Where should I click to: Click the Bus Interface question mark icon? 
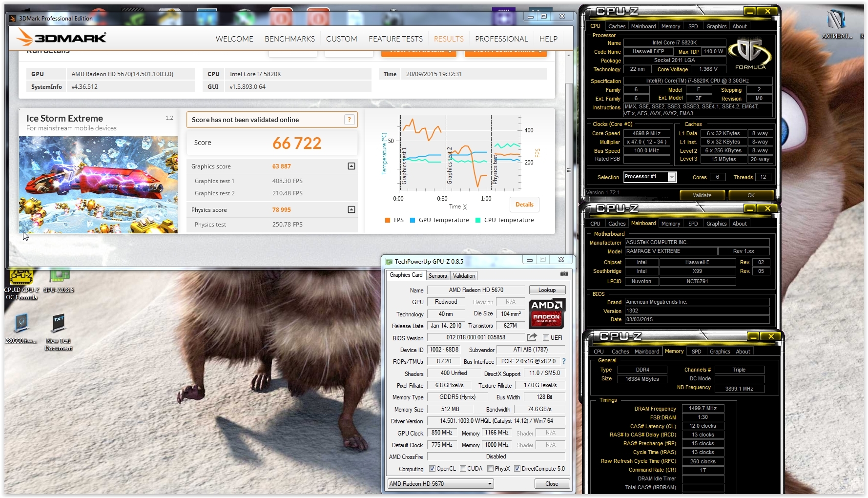(x=564, y=361)
